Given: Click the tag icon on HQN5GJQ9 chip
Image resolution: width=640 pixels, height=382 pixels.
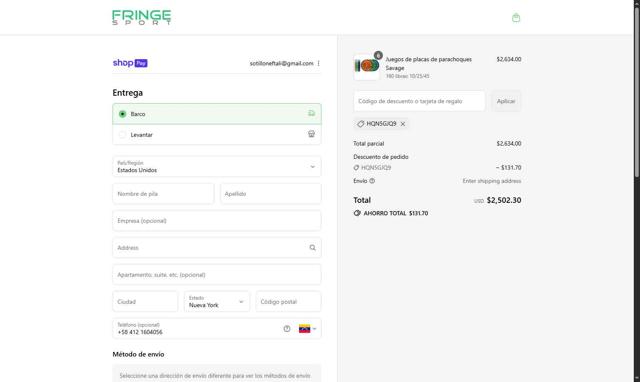Looking at the screenshot, I should pos(360,124).
